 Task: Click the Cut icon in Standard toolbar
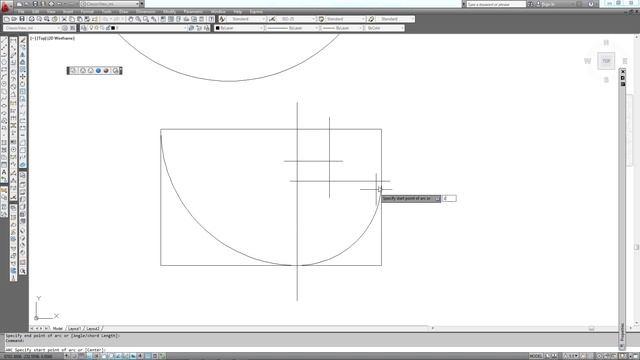[64, 19]
